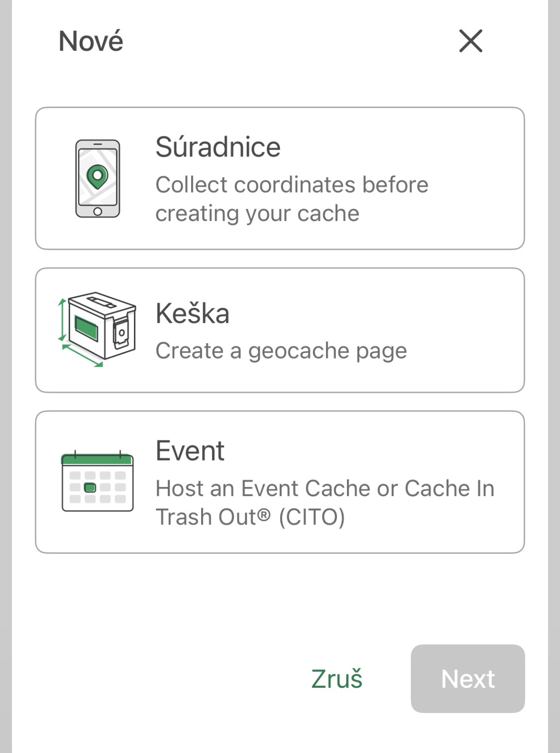The image size is (560, 753).
Task: Choose "Create a geocache page" description
Action: click(281, 351)
